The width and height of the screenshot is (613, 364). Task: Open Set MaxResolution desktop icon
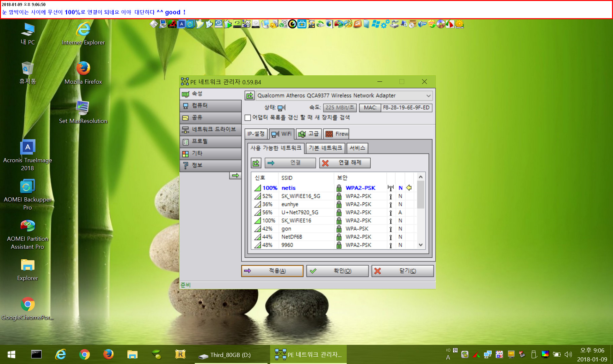click(83, 112)
